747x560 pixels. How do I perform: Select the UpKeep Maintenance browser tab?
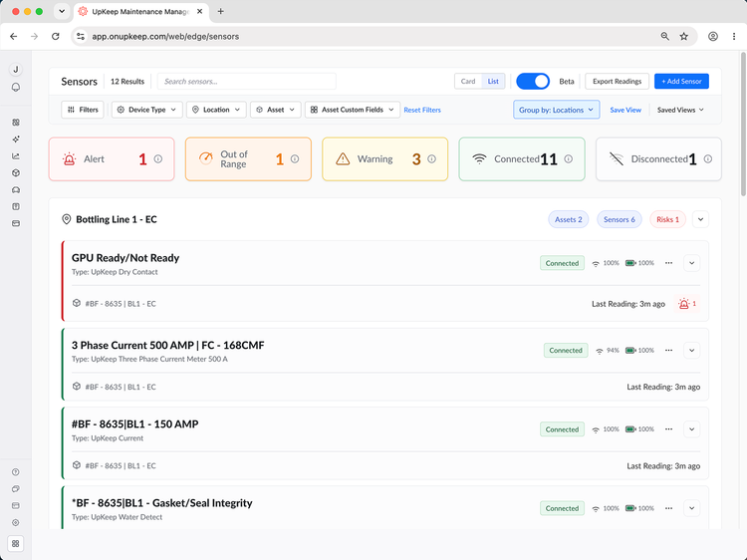[x=140, y=11]
